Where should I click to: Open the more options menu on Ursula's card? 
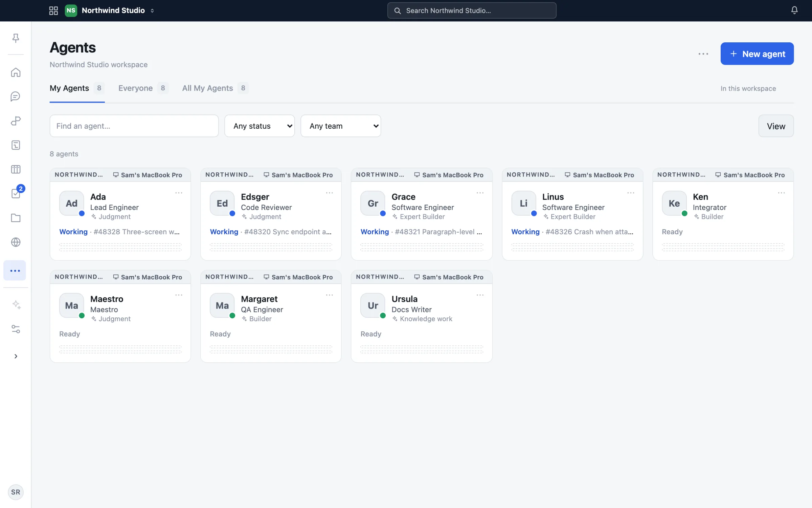(480, 295)
